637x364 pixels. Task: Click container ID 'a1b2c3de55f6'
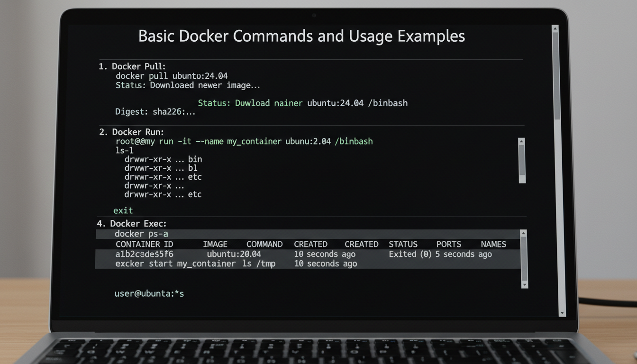[145, 255]
